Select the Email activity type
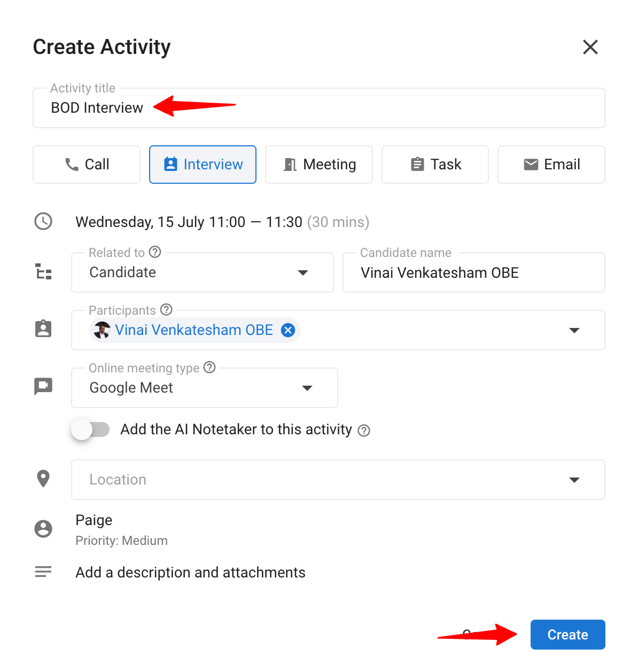 tap(551, 165)
